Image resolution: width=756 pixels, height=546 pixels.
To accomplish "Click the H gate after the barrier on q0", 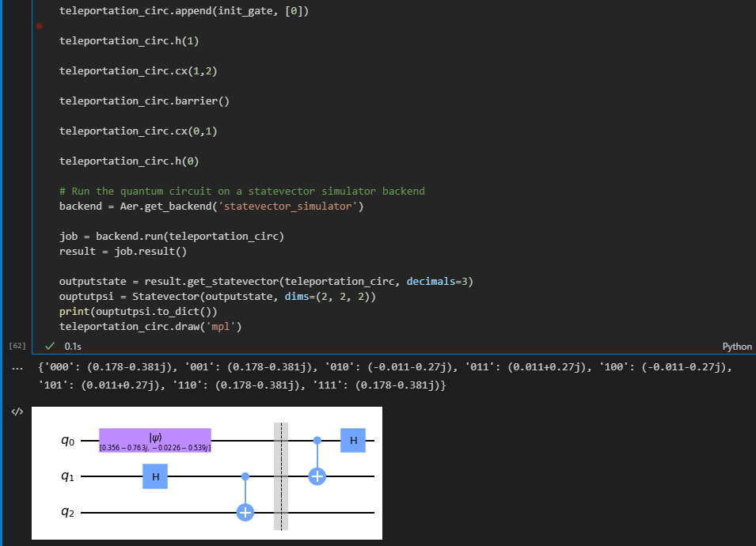I will point(352,440).
